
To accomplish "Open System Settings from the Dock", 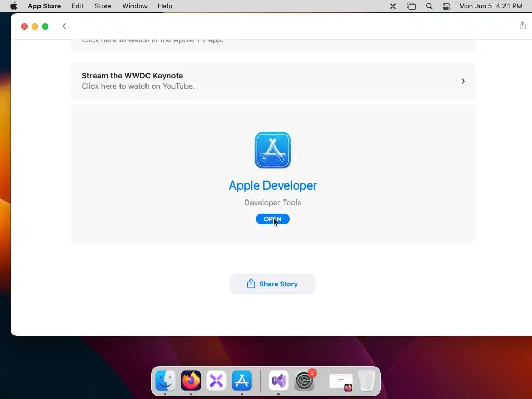I will point(304,380).
